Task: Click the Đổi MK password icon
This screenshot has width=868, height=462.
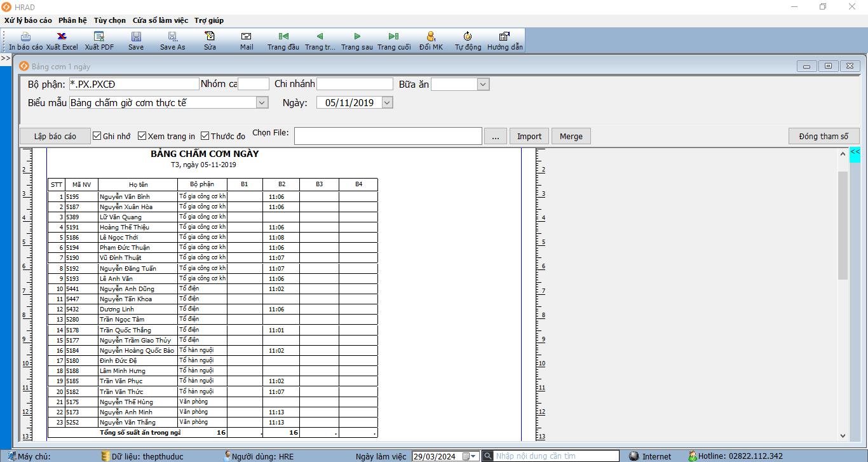Action: (x=431, y=37)
